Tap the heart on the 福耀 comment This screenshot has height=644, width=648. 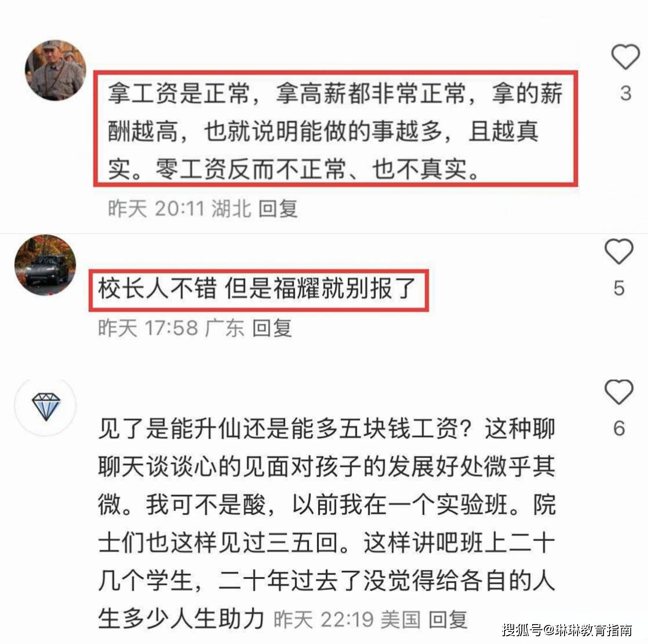[x=619, y=252]
